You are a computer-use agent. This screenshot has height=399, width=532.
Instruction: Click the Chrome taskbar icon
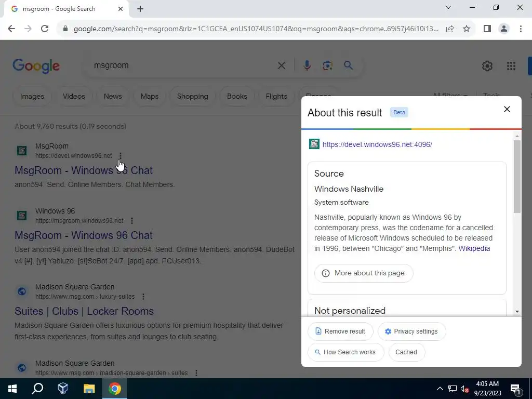(x=115, y=389)
